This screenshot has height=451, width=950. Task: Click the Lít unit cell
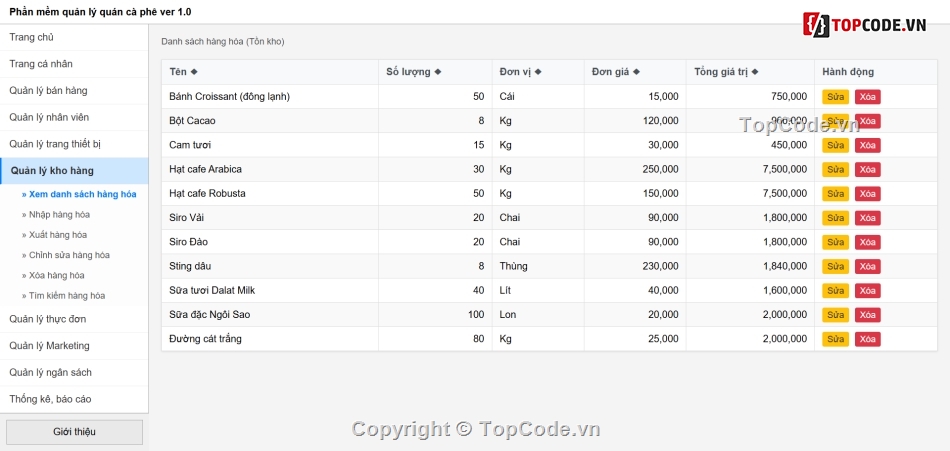[538, 290]
